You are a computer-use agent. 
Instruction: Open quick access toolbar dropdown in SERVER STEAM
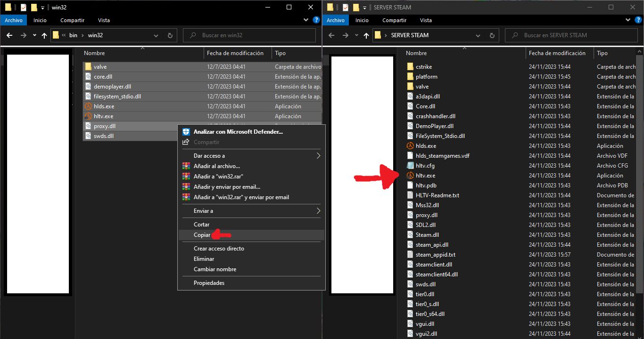point(365,8)
